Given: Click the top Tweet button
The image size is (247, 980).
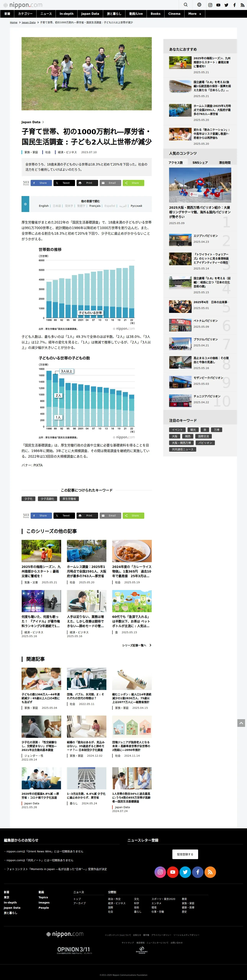Looking at the screenshot, I should point(64,183).
